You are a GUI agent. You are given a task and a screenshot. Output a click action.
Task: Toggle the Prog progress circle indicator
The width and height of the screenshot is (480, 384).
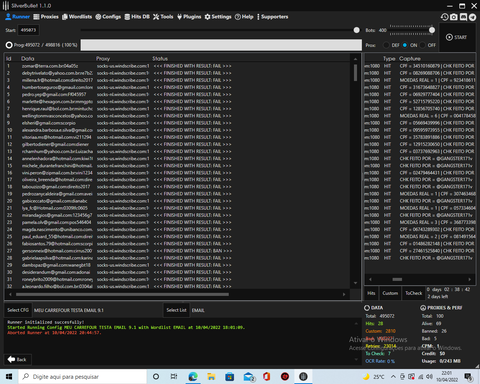[x=9, y=45]
